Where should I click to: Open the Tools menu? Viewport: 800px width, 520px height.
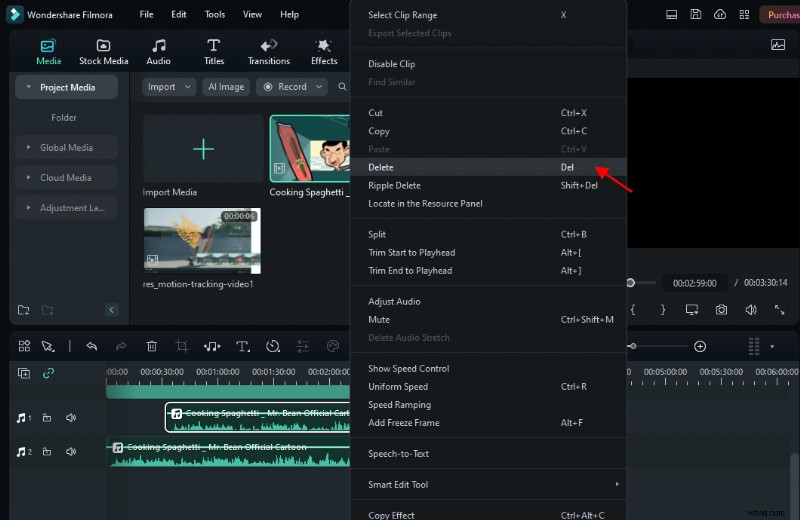click(215, 14)
